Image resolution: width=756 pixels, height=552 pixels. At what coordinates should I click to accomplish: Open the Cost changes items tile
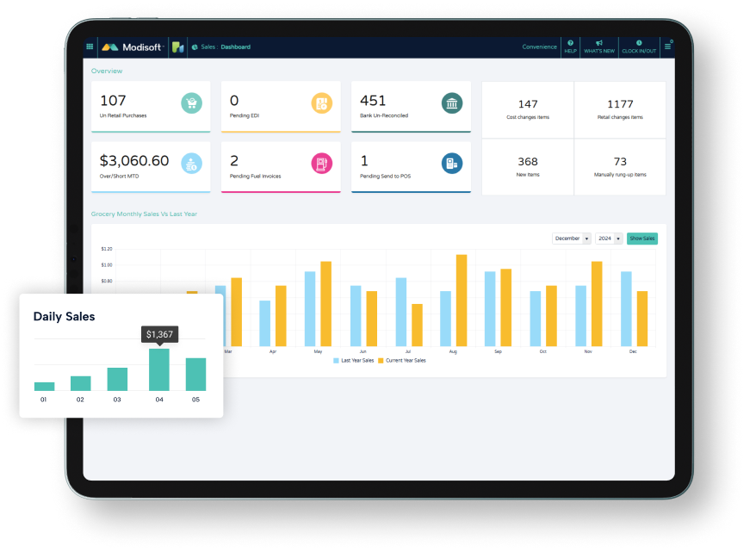[528, 109]
